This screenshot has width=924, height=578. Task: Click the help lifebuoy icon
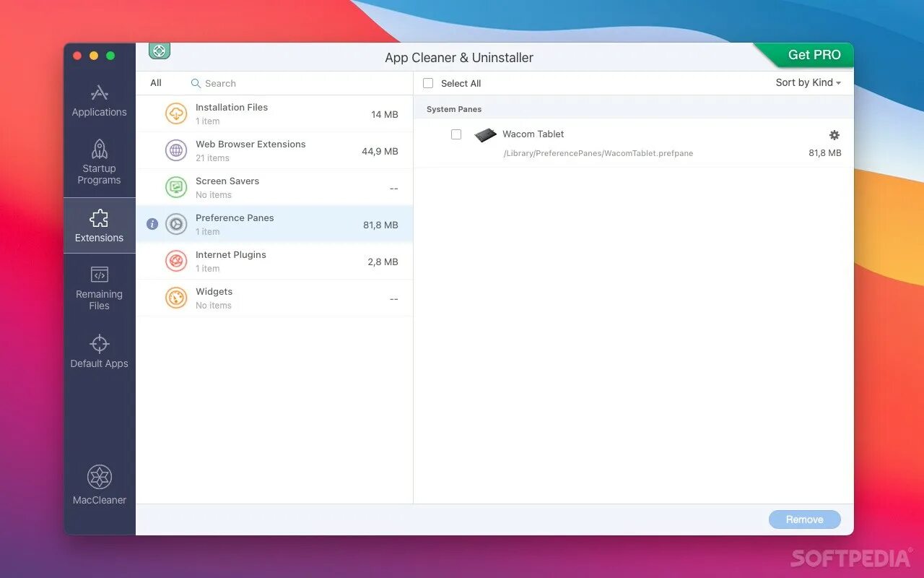click(x=160, y=51)
